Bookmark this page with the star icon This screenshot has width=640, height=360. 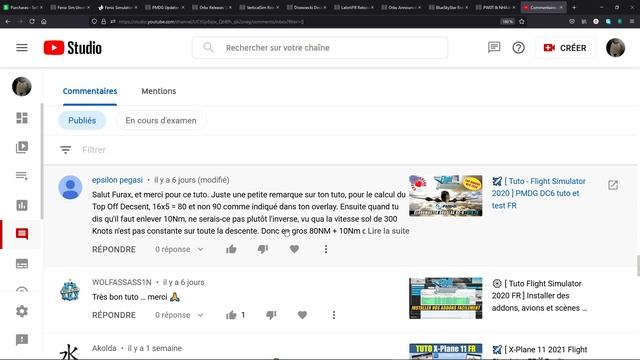522,21
